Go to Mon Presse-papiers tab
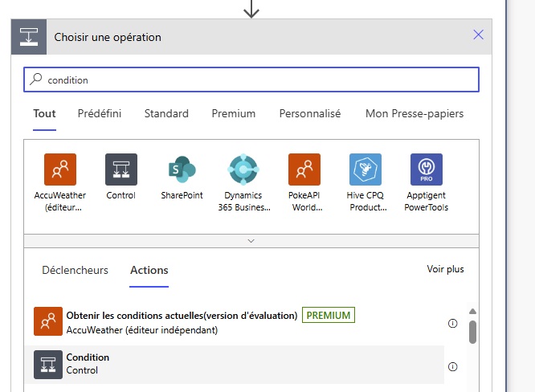The height and width of the screenshot is (392, 535). pos(414,114)
